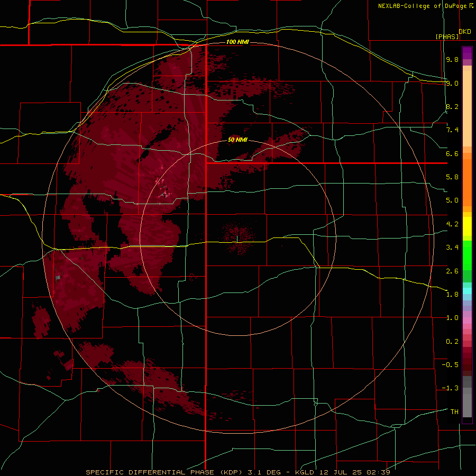
Task: Pick the purple top segment of color bar
Action: [467, 53]
